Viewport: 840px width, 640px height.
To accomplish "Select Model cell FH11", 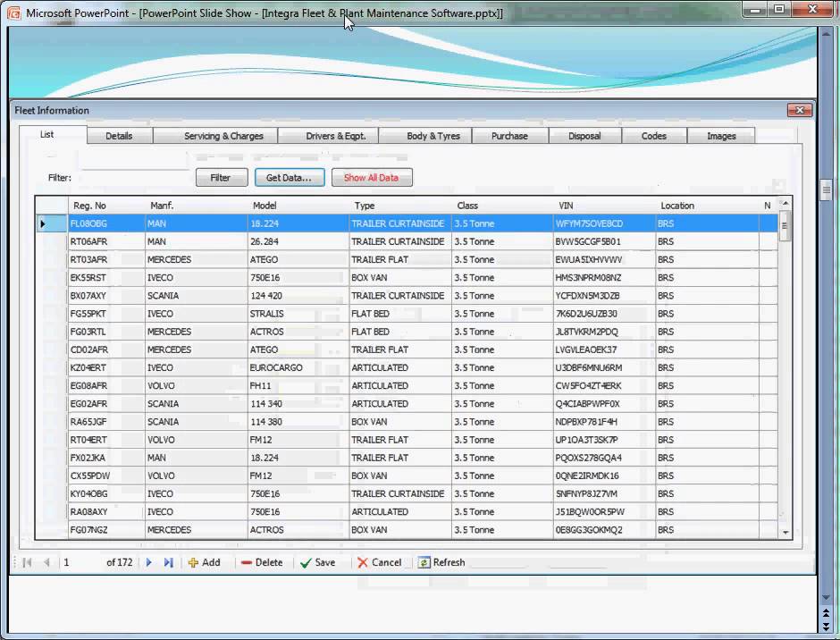I will tap(298, 386).
